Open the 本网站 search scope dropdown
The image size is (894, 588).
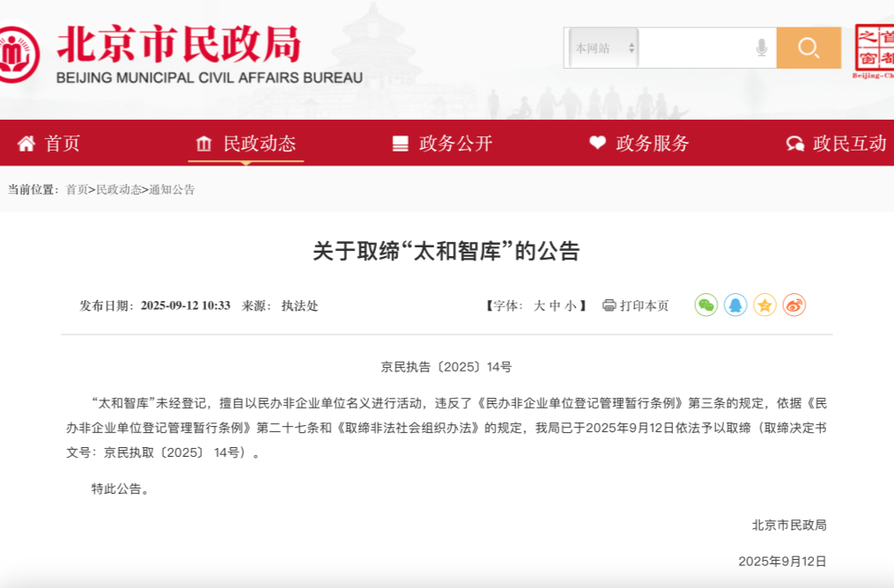pyautogui.click(x=604, y=48)
